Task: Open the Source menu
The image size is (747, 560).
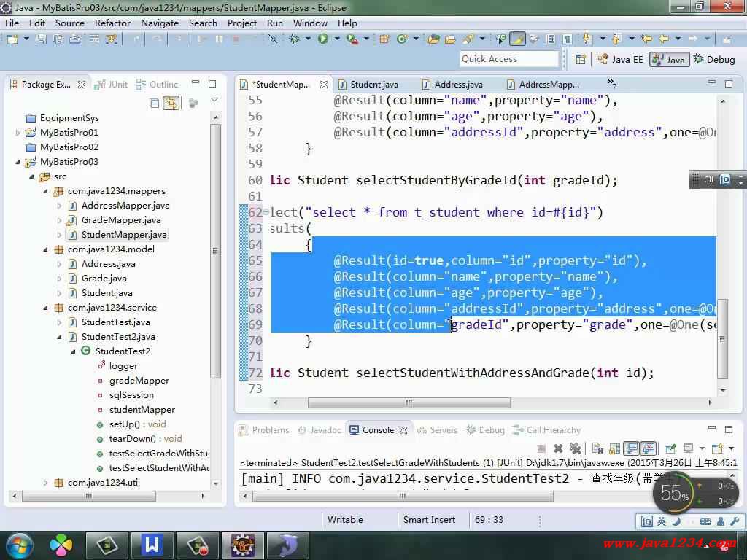Action: [69, 23]
